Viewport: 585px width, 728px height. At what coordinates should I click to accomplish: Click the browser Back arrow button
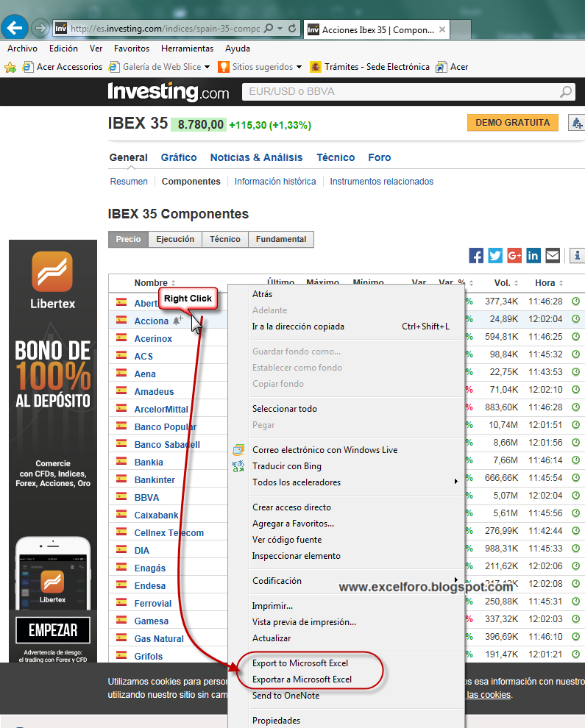coord(15,28)
